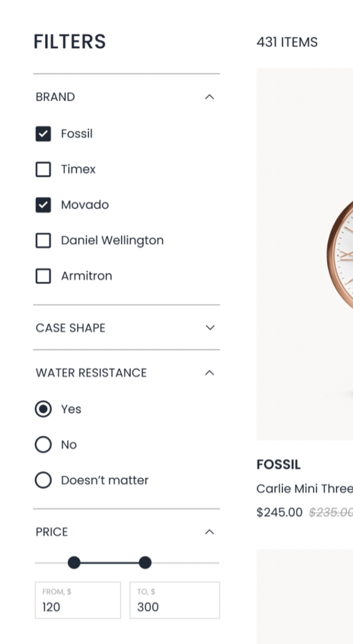Viewport: 353px width, 644px height.
Task: Open the Carlie Mini Three product link
Action: 304,489
